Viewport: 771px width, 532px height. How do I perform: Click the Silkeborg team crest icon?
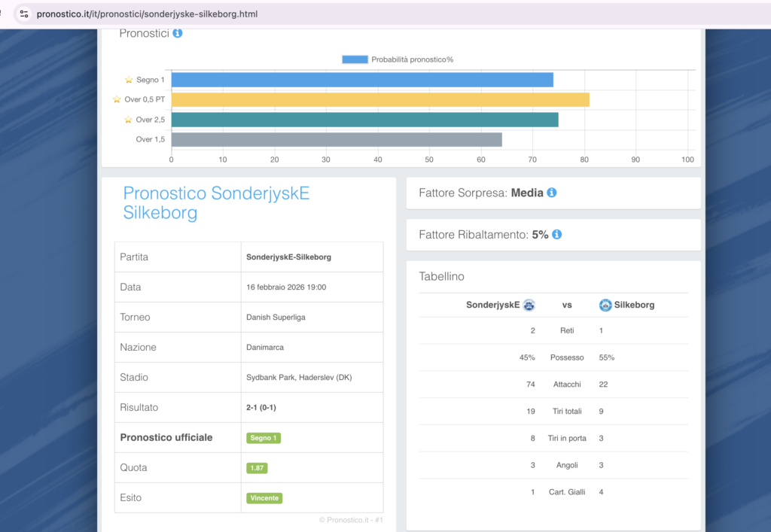605,305
